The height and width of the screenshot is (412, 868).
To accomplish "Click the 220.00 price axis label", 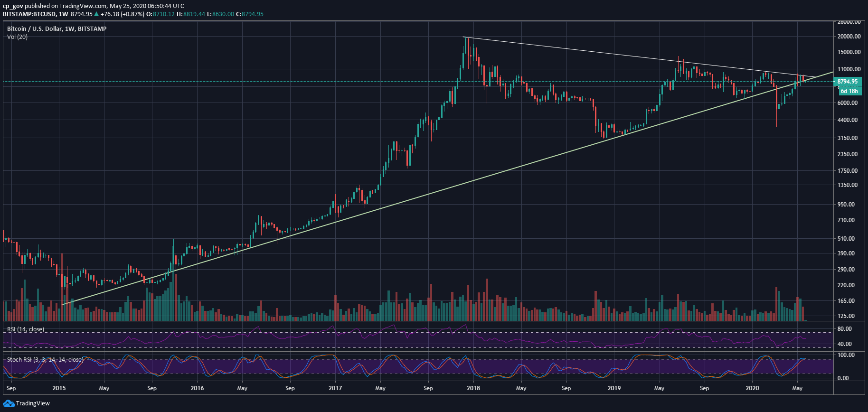I will click(x=846, y=285).
